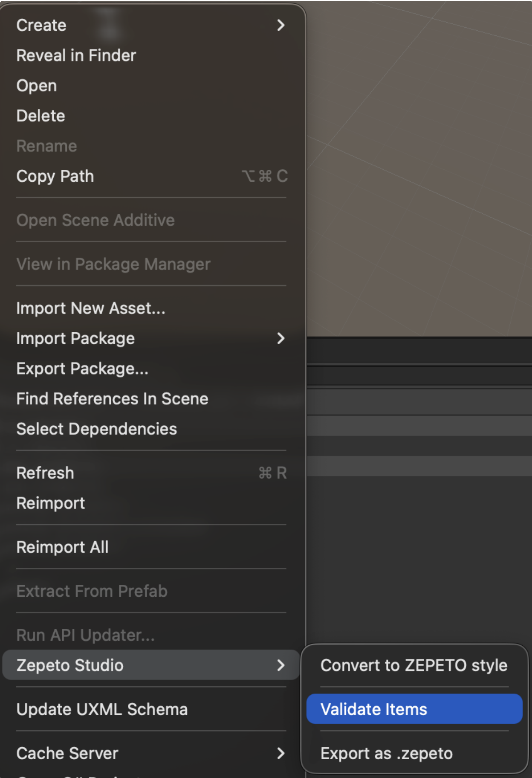Select Validate Items in the submenu
Image resolution: width=532 pixels, height=778 pixels.
[x=414, y=709]
